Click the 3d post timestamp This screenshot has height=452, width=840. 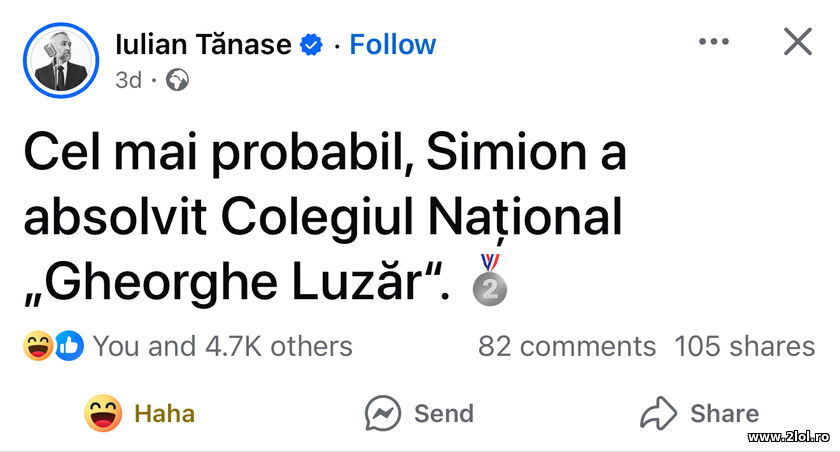point(128,80)
